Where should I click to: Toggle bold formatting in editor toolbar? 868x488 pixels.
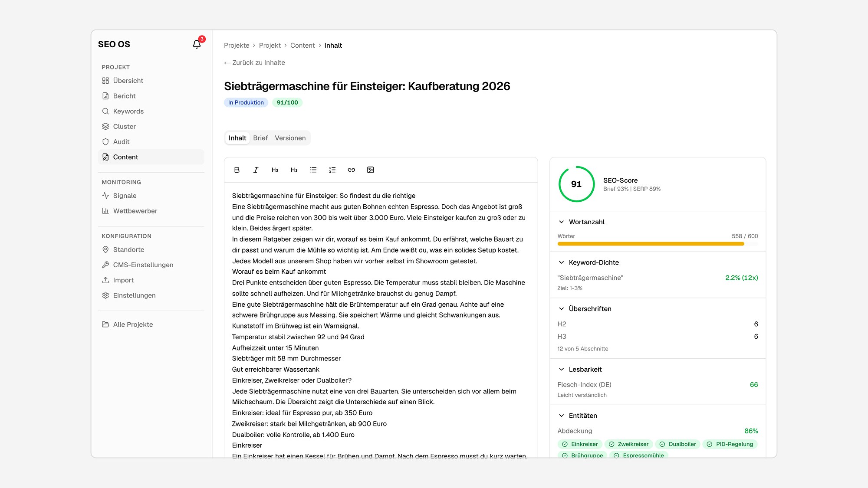[237, 170]
